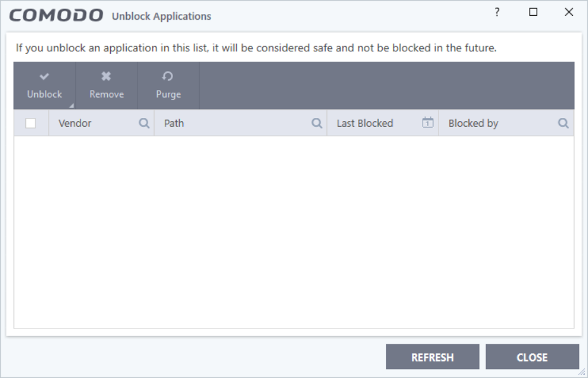Click the Purge circular arrow icon
Viewport: 588px width, 378px height.
pos(168,77)
